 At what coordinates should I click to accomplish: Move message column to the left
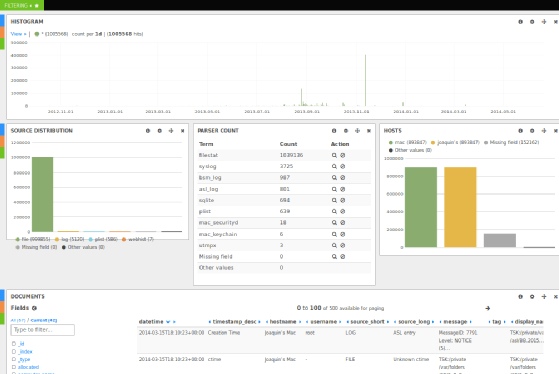[x=441, y=322]
